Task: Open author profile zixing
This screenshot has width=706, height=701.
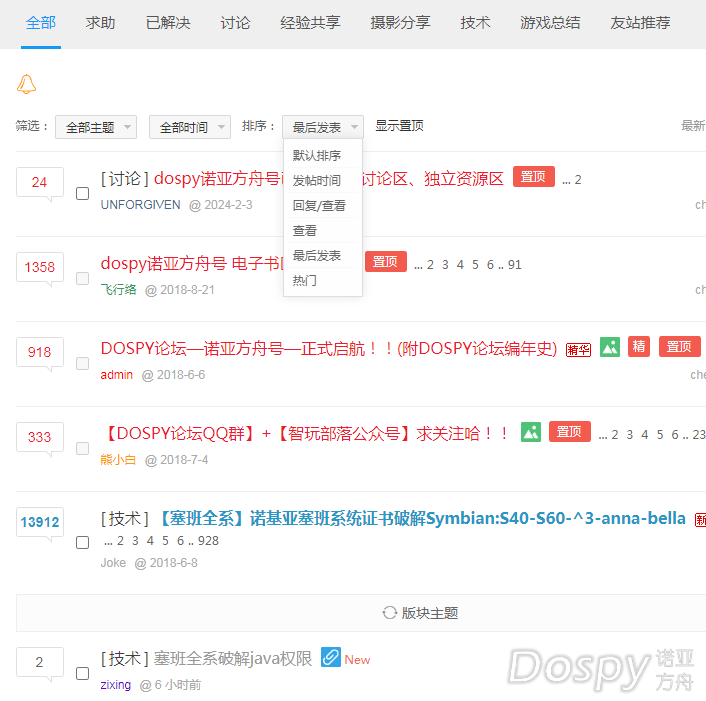Action: (x=116, y=685)
